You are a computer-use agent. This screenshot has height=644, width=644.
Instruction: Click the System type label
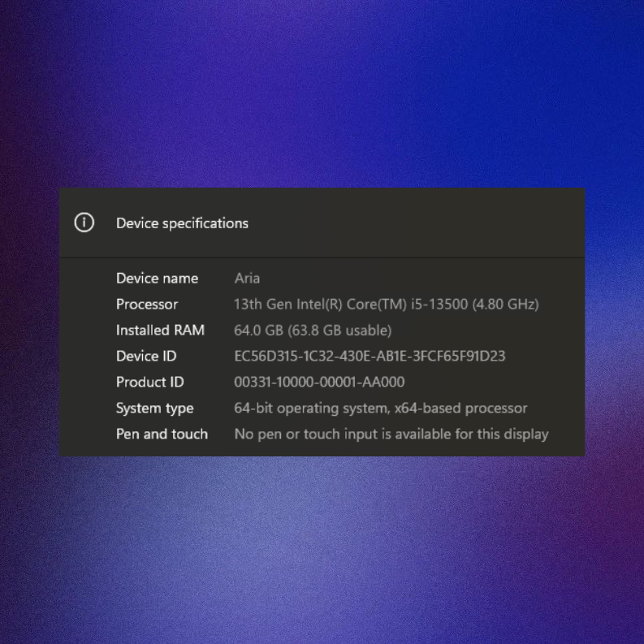(154, 408)
